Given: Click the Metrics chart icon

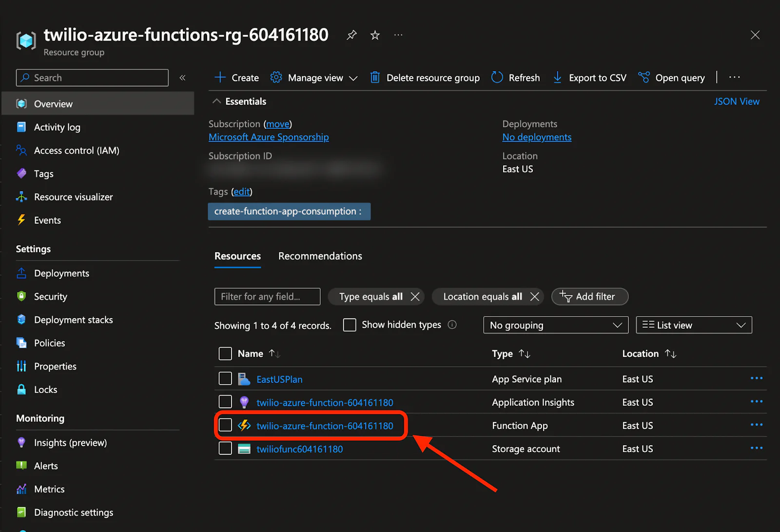Looking at the screenshot, I should pos(21,489).
